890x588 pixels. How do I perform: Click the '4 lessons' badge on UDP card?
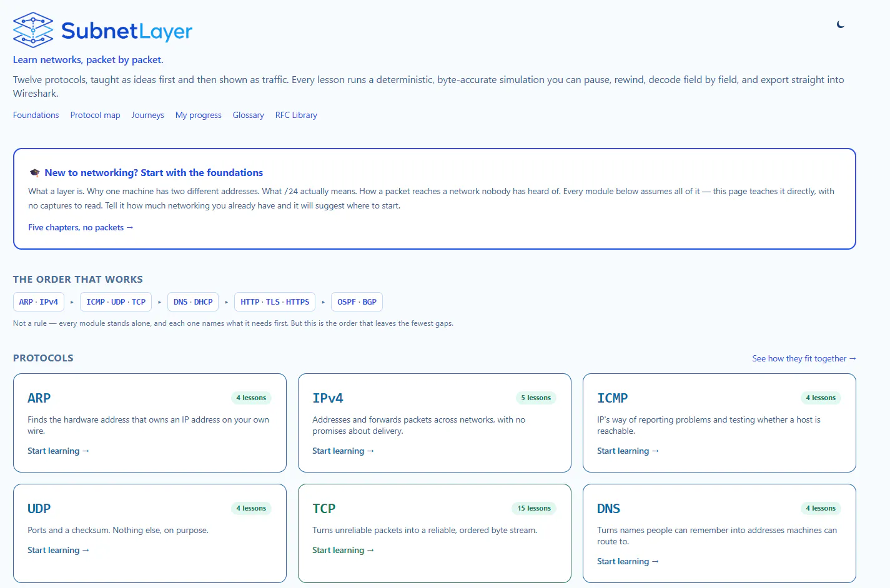251,508
